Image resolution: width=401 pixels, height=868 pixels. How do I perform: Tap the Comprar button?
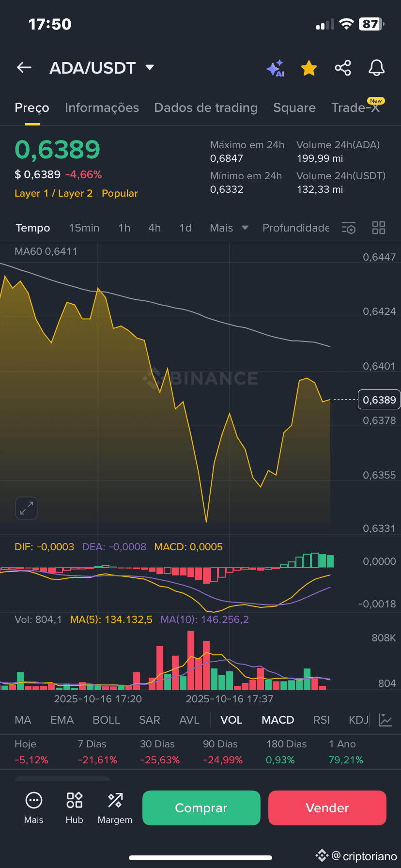coord(201,808)
